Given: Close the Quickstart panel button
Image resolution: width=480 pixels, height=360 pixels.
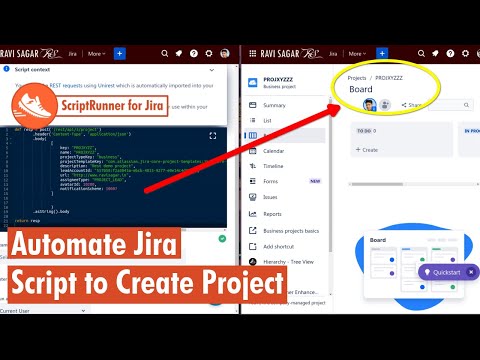Looking at the screenshot, I should (x=471, y=272).
